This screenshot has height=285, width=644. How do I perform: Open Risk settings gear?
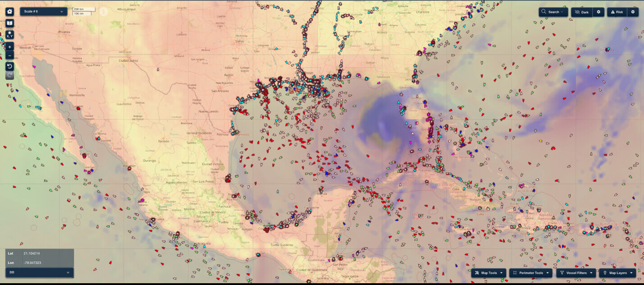[633, 12]
